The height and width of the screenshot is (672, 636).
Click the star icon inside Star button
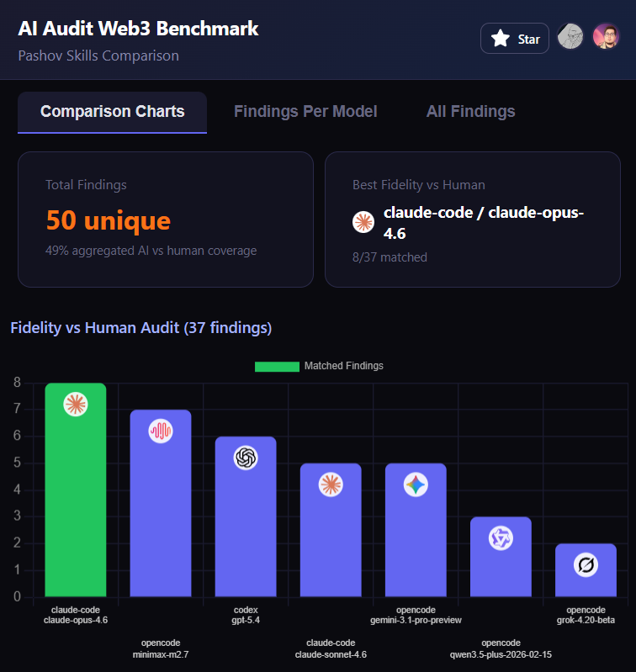click(x=501, y=39)
